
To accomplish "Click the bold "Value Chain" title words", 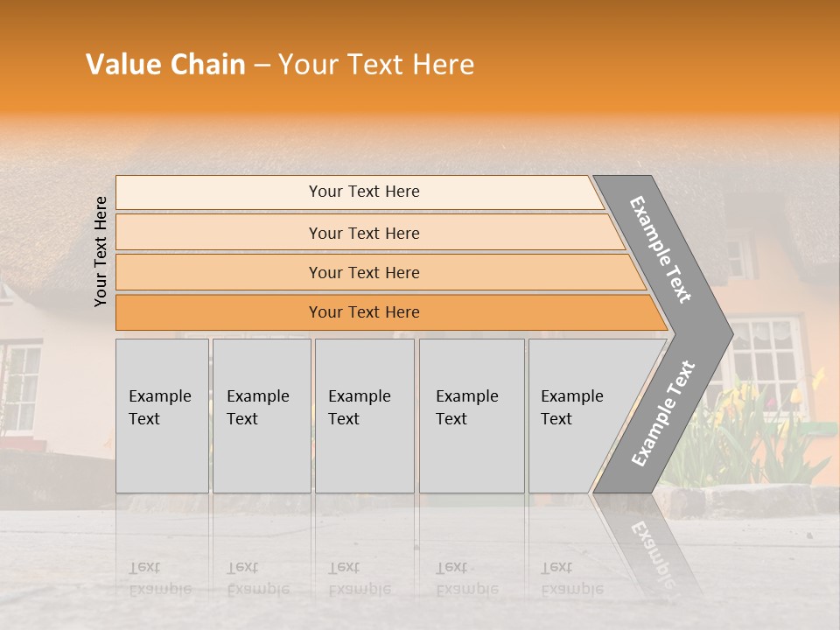I will pos(165,65).
